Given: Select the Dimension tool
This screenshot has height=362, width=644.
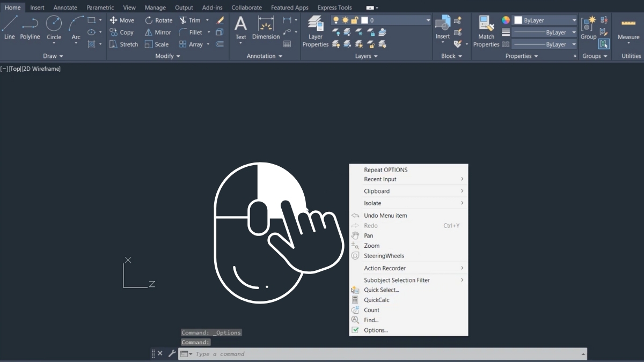Looking at the screenshot, I should click(x=266, y=28).
